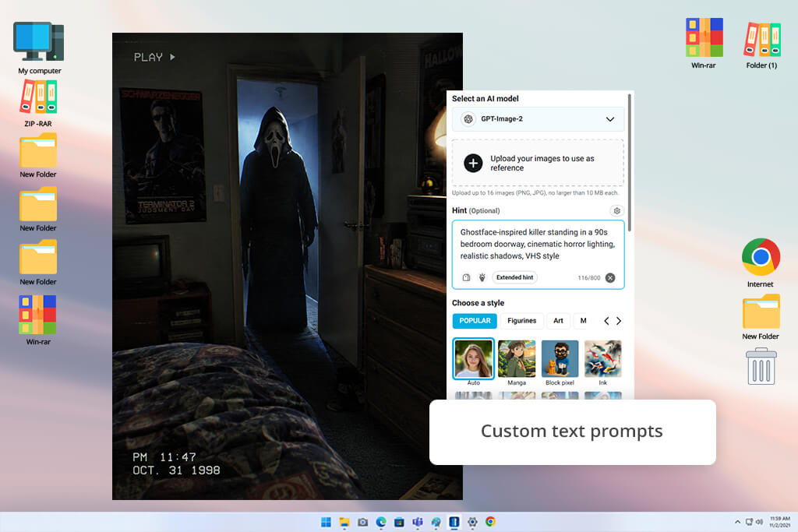Switch to the Figurines style tab
The image size is (798, 532).
tap(521, 320)
